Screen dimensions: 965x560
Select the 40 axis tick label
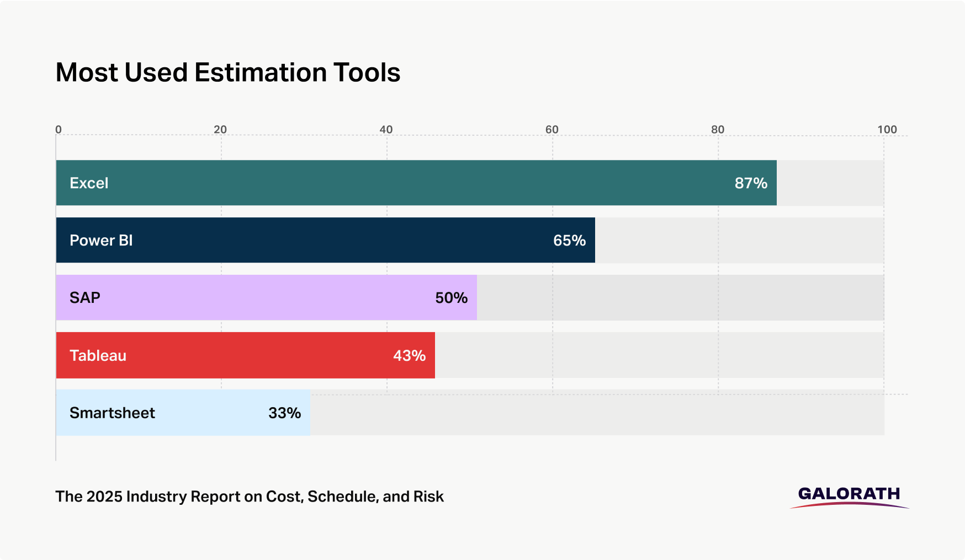tap(386, 130)
